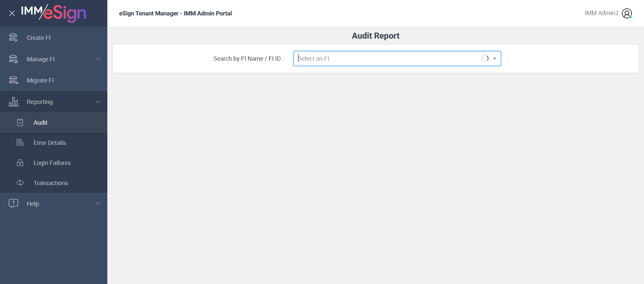Open the Select an FI dropdown arrow
The image size is (644, 284).
[x=495, y=59]
